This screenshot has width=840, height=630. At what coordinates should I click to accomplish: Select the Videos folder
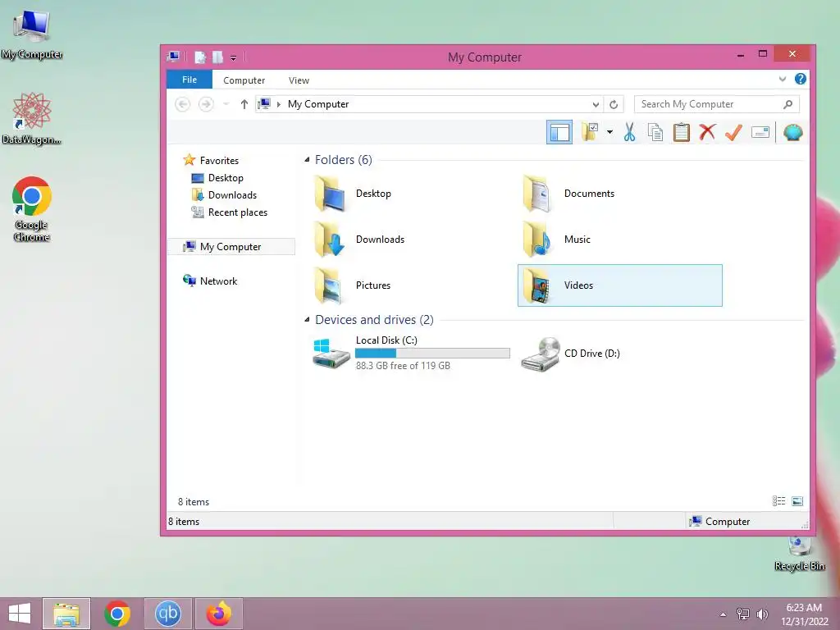pyautogui.click(x=620, y=285)
